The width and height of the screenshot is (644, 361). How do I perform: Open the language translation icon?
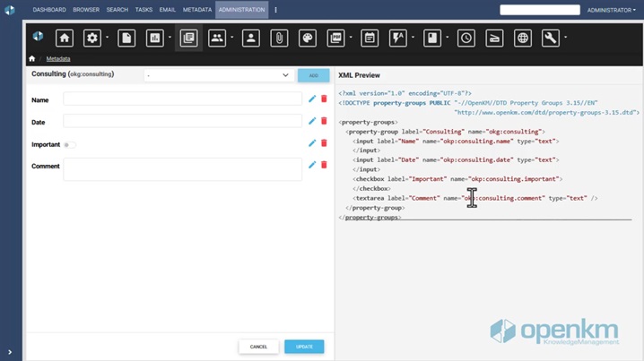click(398, 39)
